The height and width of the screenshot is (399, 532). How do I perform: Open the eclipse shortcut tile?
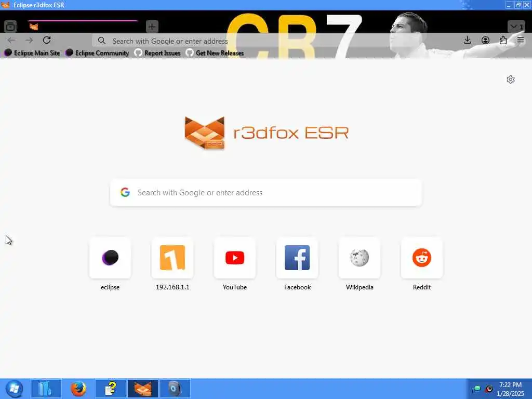(x=110, y=258)
